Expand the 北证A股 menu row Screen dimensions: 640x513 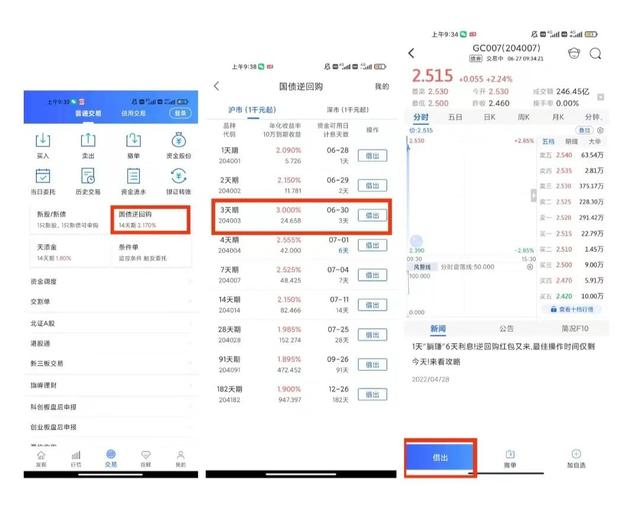click(111, 323)
